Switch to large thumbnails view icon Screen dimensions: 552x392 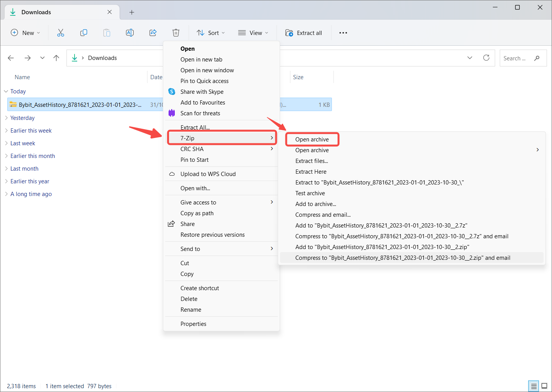point(544,386)
